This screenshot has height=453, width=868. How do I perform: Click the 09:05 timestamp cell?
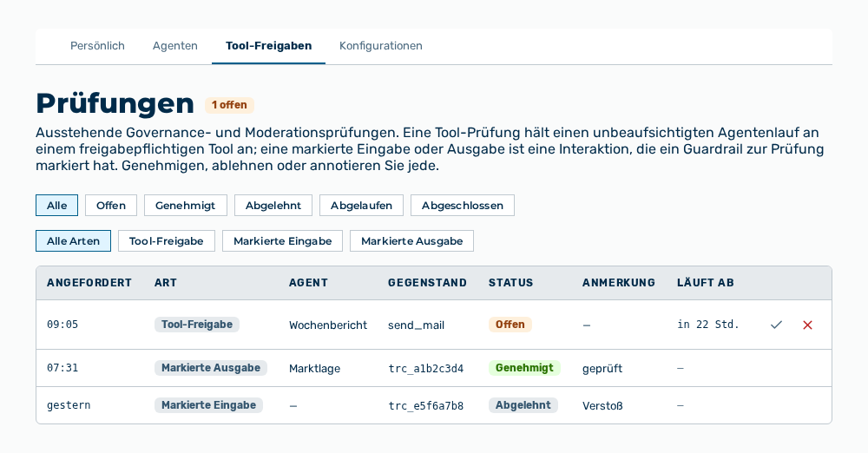coord(62,325)
